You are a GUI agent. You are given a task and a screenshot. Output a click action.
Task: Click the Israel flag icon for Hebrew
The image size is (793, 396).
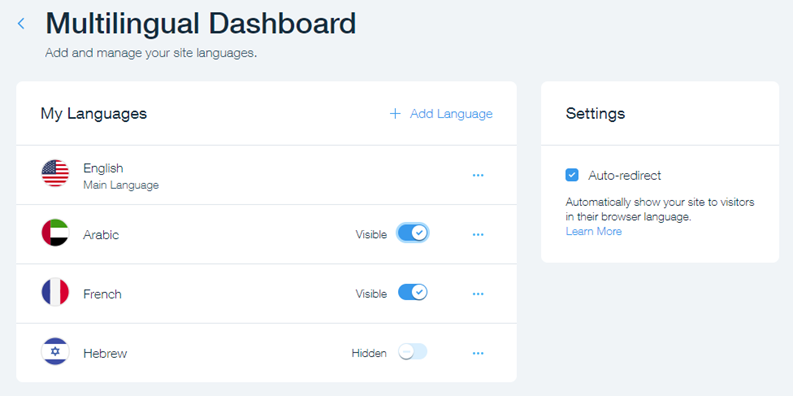pyautogui.click(x=55, y=351)
